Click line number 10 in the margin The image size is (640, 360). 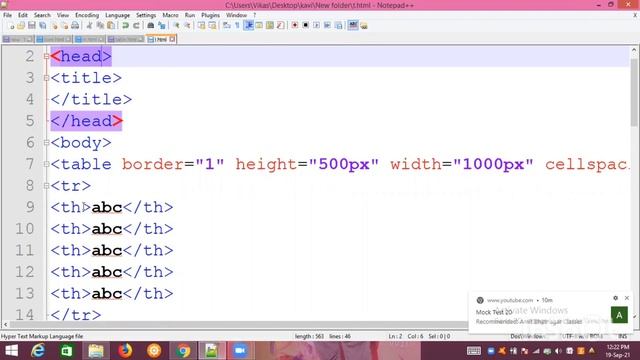pos(24,229)
